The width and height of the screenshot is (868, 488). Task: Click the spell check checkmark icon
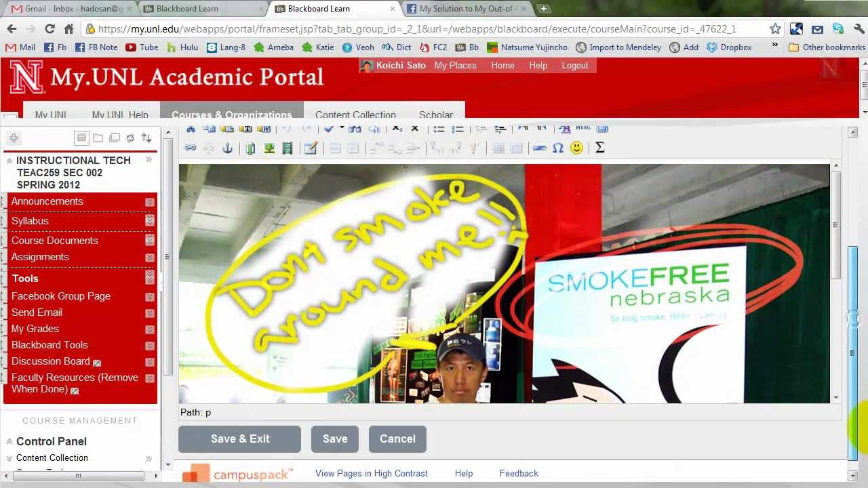(x=329, y=129)
